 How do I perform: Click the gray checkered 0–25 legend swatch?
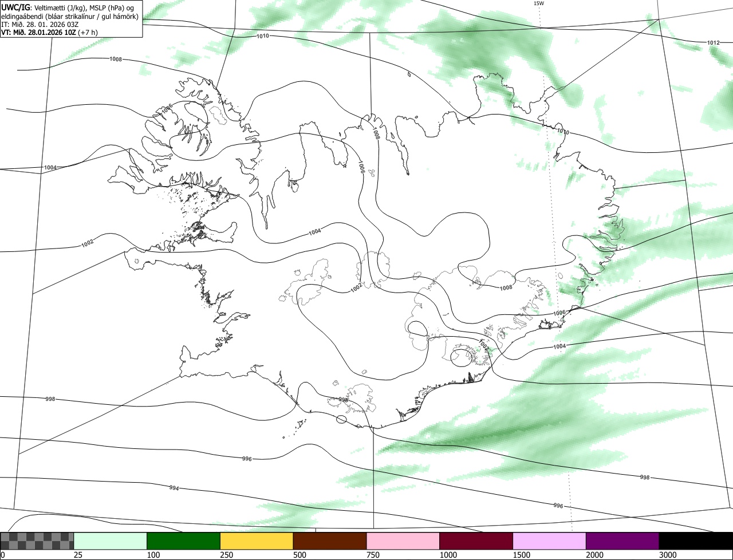coord(37,541)
